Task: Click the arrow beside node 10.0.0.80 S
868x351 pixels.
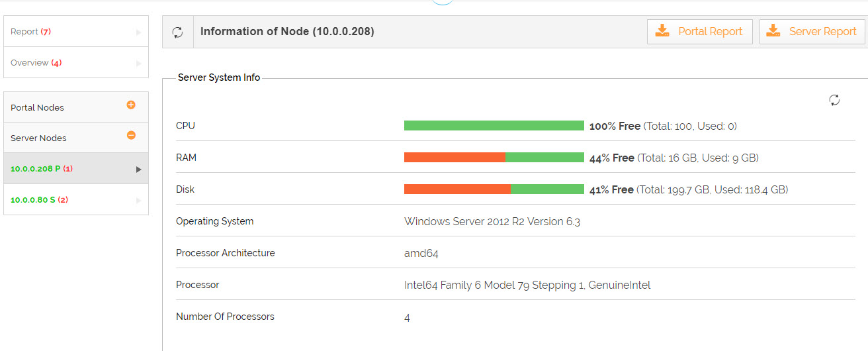Action: click(x=138, y=200)
